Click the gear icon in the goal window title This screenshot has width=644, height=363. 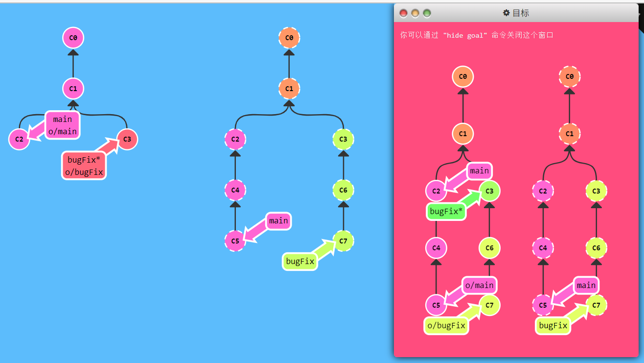point(506,13)
